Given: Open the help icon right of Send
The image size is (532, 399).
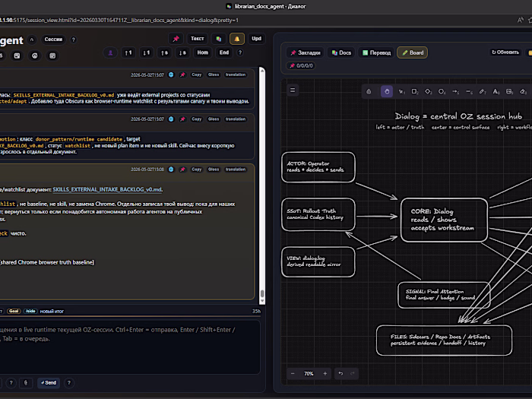Looking at the screenshot, I should click(x=69, y=383).
